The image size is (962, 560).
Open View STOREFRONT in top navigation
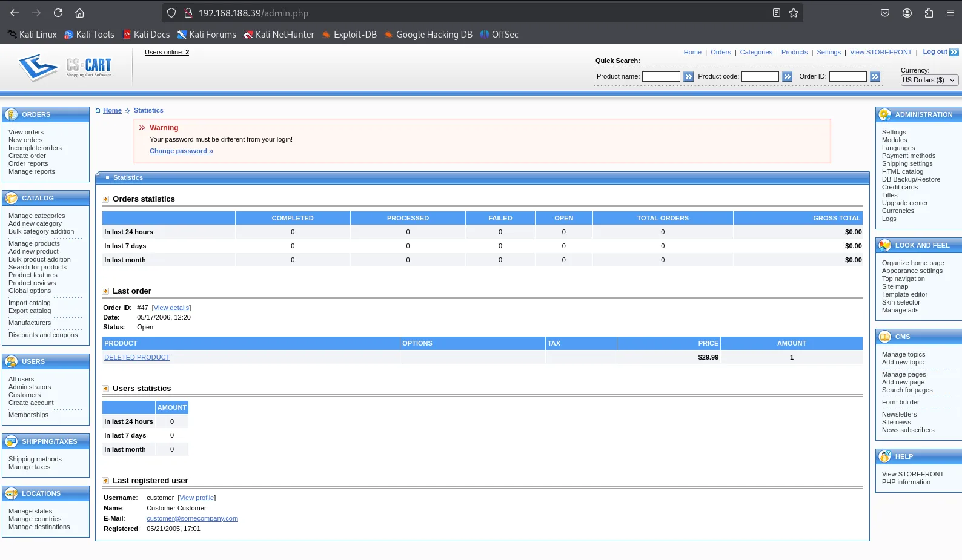tap(881, 52)
